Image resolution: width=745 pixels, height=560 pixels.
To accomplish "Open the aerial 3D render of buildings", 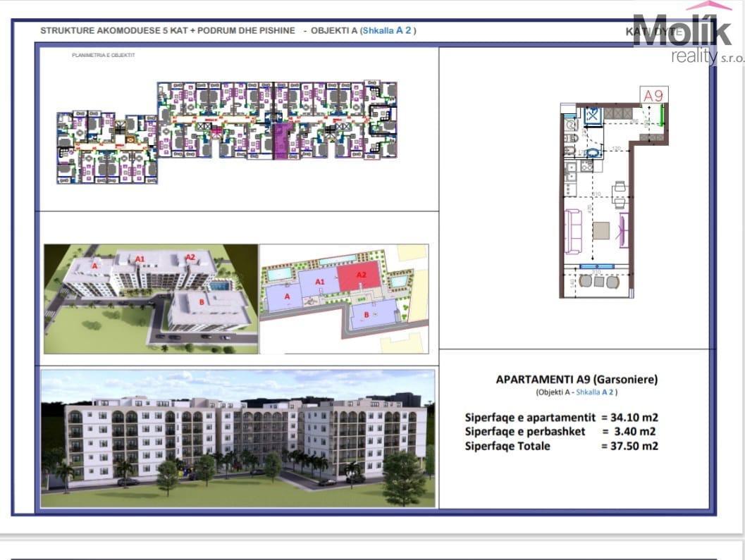I will pyautogui.click(x=151, y=298).
